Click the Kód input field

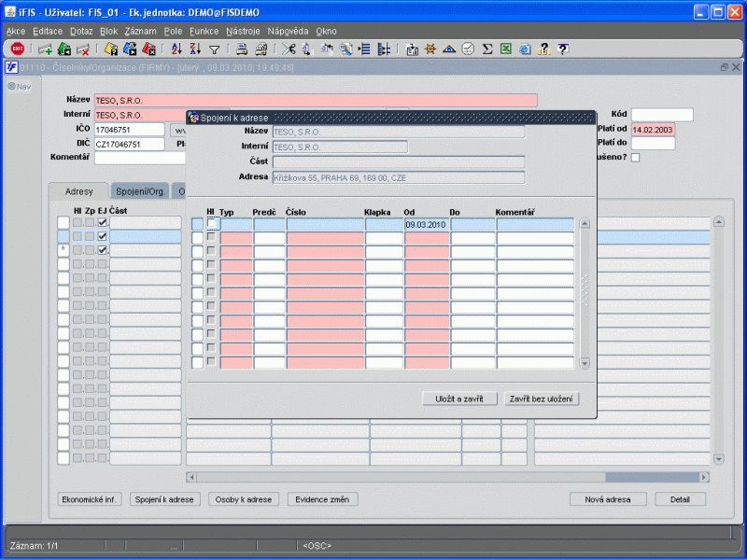click(x=662, y=115)
